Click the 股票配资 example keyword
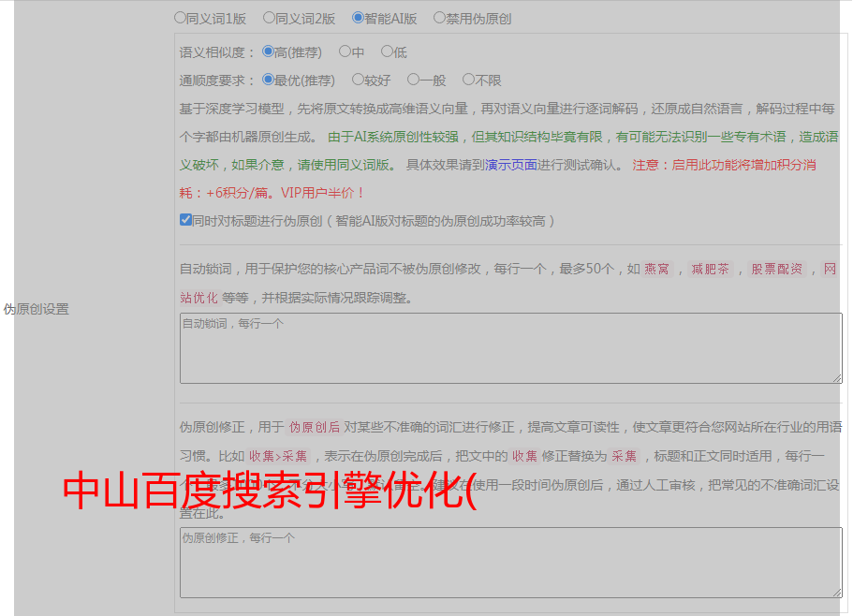 tap(777, 269)
